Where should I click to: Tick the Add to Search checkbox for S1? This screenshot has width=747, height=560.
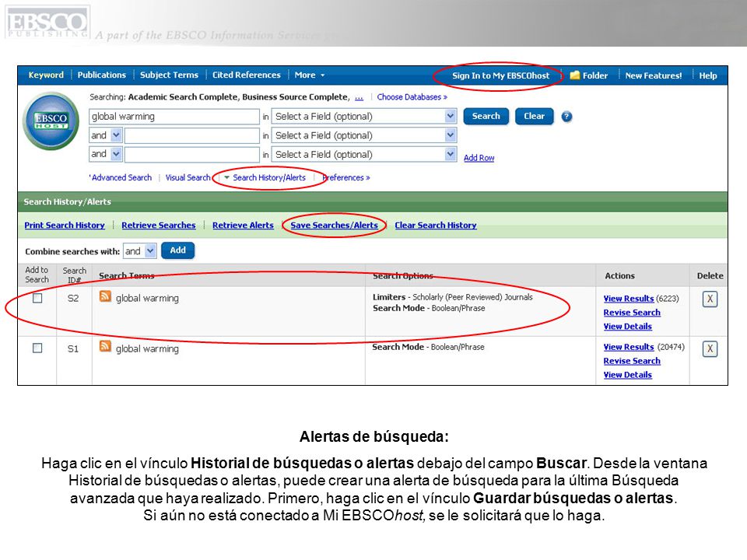point(37,348)
